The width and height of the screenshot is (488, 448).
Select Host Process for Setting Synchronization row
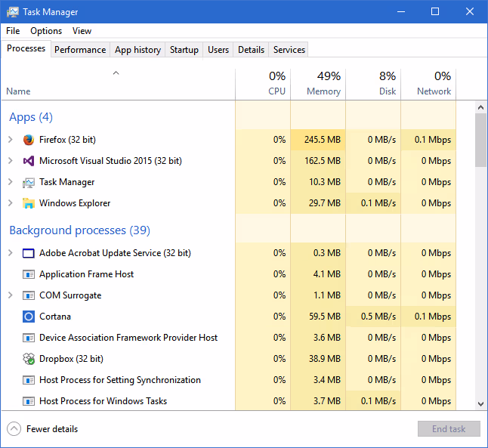point(229,380)
